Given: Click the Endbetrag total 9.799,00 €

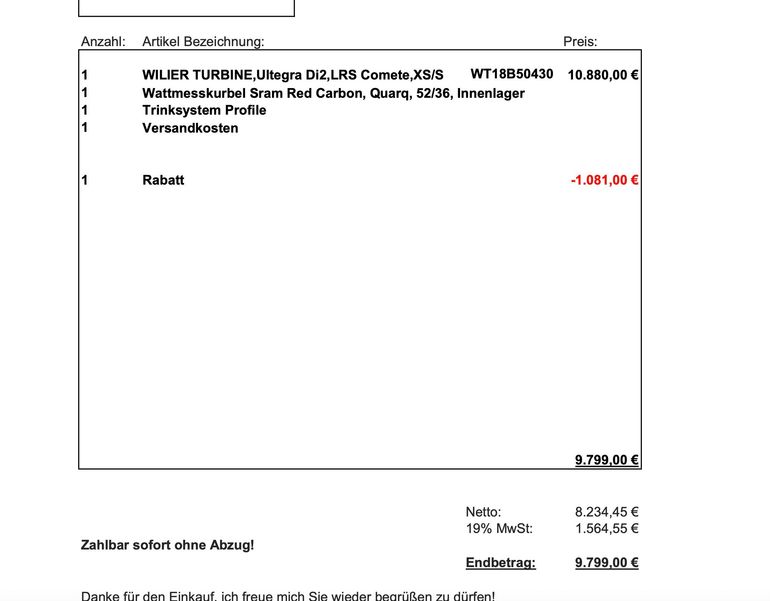Looking at the screenshot, I should pyautogui.click(x=607, y=563).
